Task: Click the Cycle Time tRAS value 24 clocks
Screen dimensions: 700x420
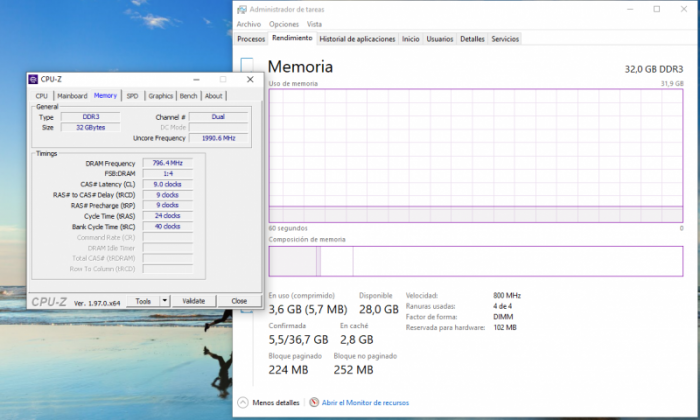Action: coord(168,216)
